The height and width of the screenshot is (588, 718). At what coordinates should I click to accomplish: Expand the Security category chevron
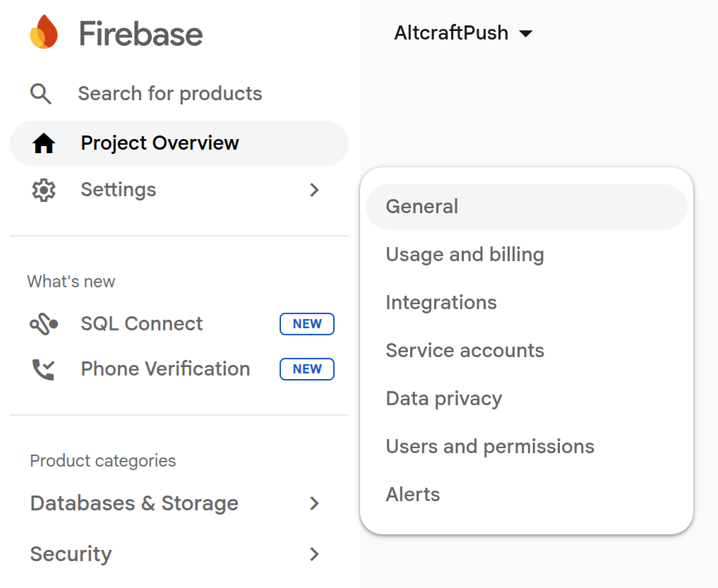tap(314, 554)
